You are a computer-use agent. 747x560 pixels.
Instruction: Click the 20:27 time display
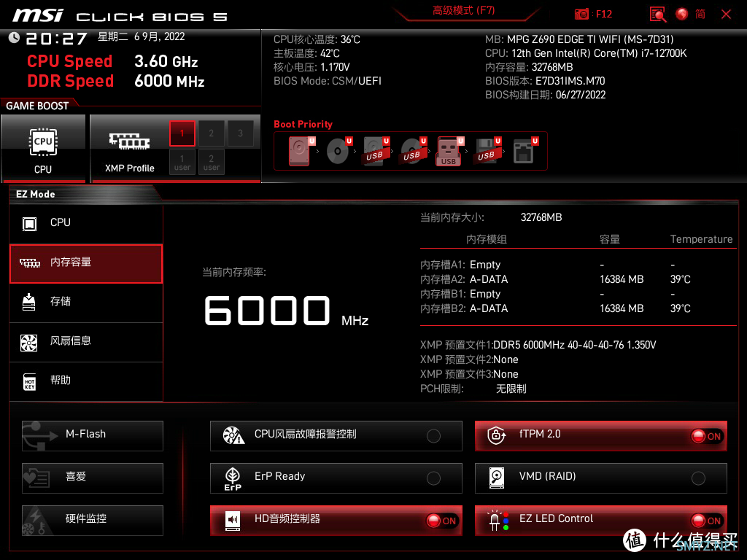pyautogui.click(x=56, y=38)
